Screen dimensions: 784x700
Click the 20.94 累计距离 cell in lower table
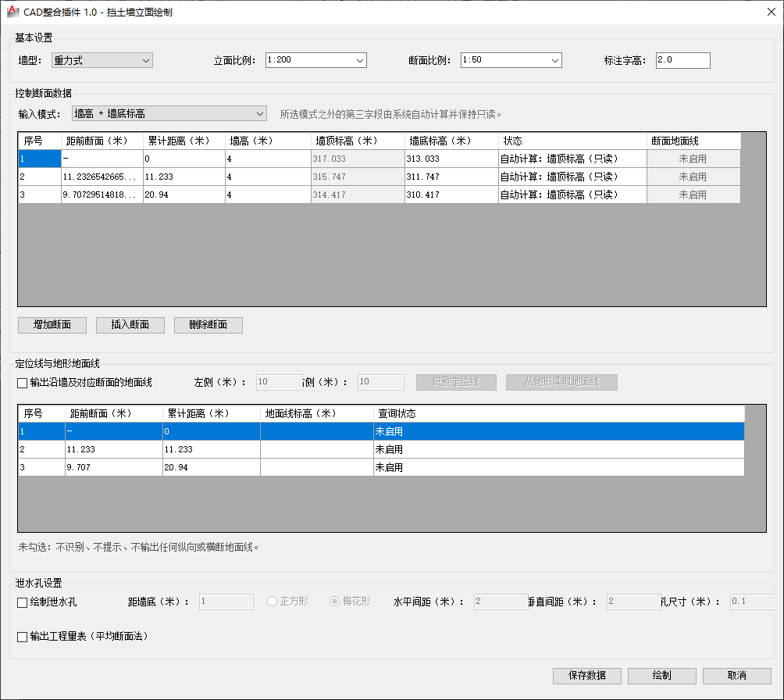point(211,467)
